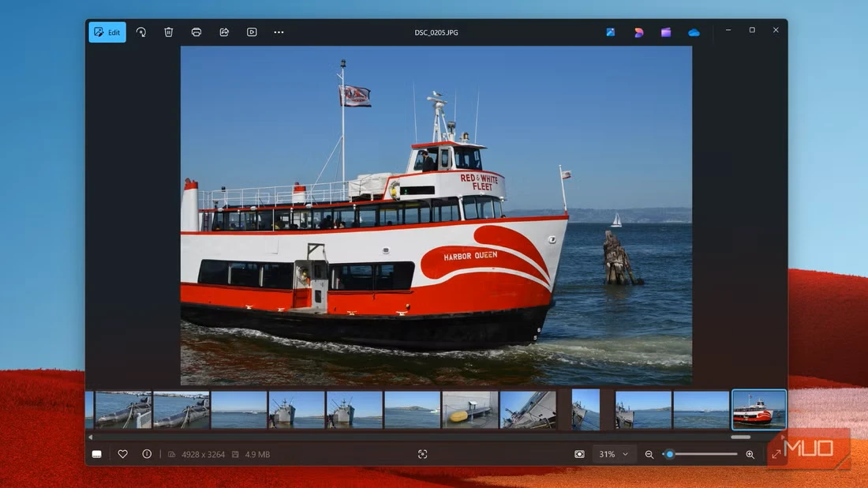868x488 pixels.
Task: Click the zoom in magnifier
Action: pyautogui.click(x=750, y=454)
